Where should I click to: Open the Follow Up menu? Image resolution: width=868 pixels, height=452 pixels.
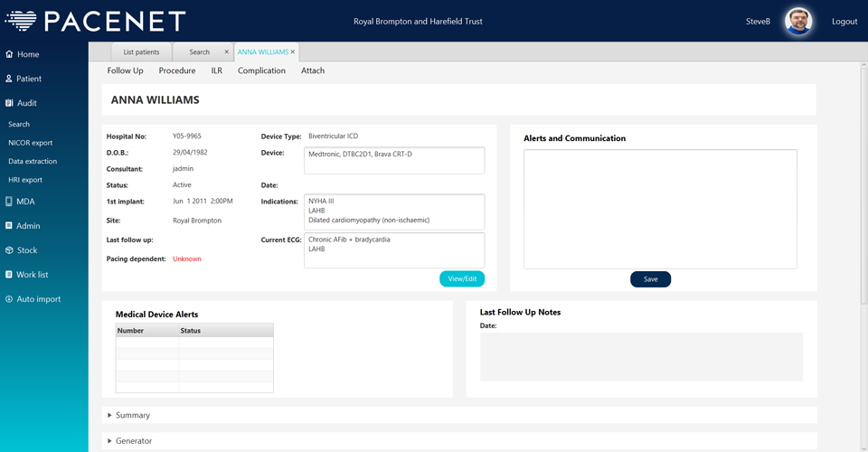(x=125, y=71)
